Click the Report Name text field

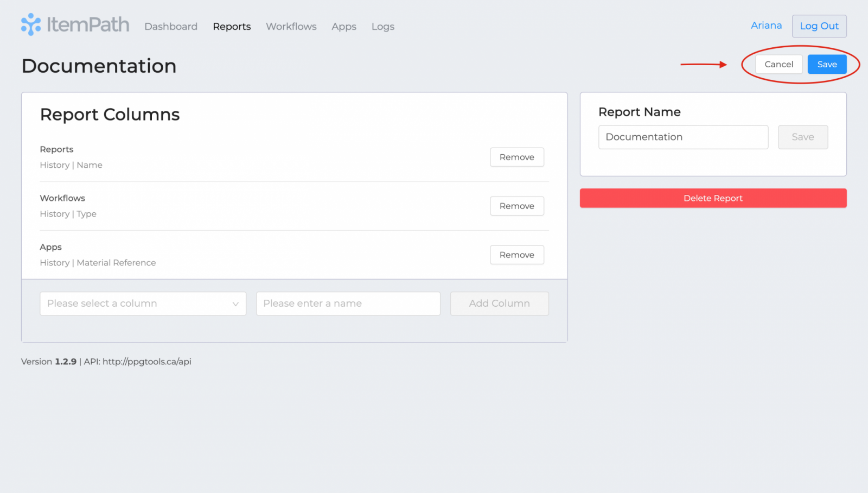[683, 137]
